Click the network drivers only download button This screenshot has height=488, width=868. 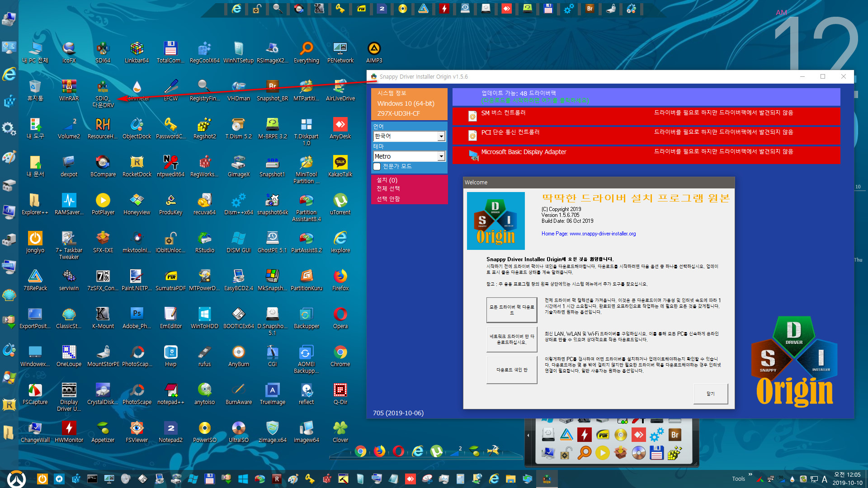click(x=512, y=339)
